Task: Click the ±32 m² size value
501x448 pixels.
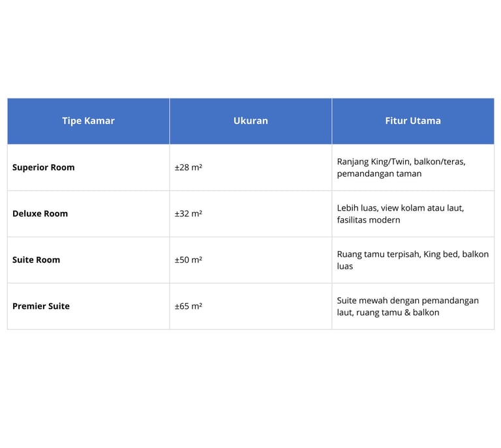Action: (x=189, y=214)
